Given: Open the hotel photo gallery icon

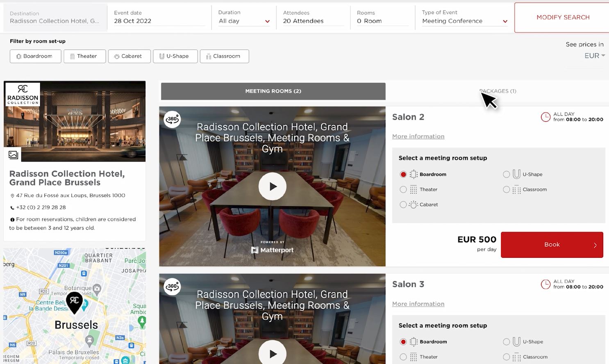Looking at the screenshot, I should coord(13,155).
